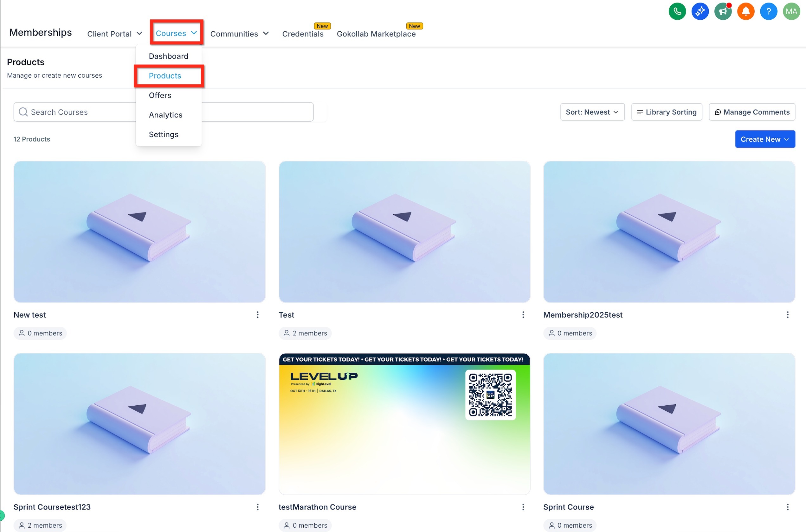Click the green phone dialer icon

coord(677,11)
